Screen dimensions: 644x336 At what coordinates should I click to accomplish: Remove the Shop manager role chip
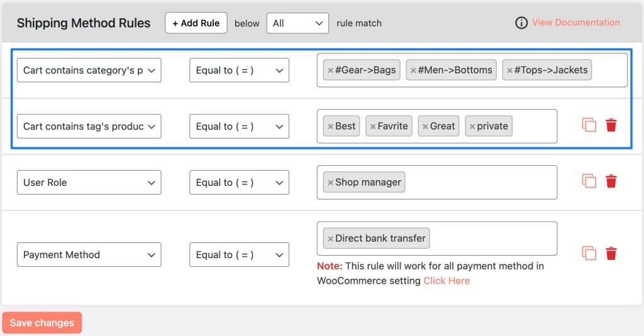click(330, 183)
